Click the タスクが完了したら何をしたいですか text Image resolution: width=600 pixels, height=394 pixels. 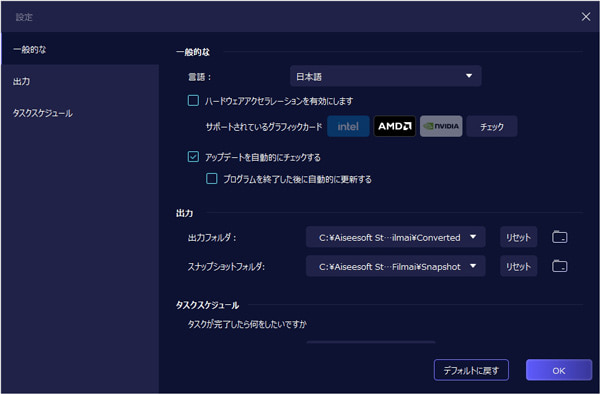pyautogui.click(x=247, y=324)
